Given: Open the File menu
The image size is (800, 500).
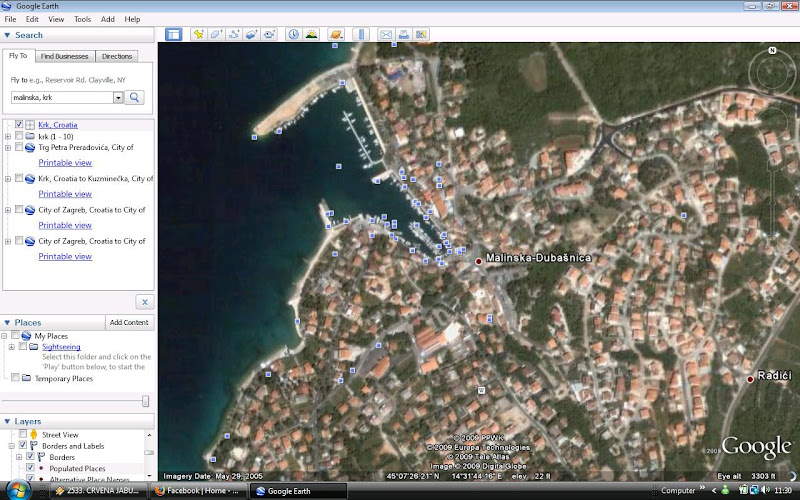Looking at the screenshot, I should (10, 19).
